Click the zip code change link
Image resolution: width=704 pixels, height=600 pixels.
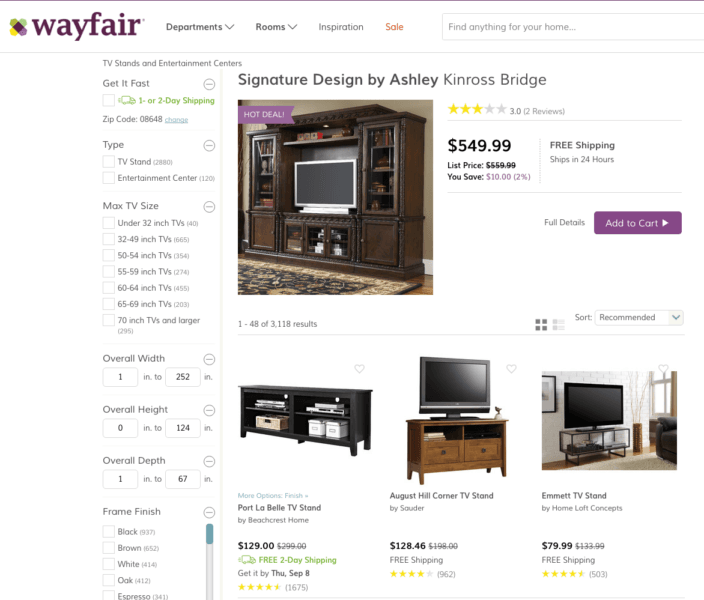[x=176, y=120]
